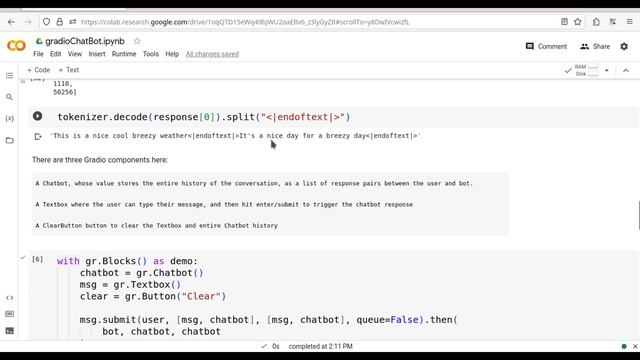Click the 'bot, chatbot, chatbot' code line

point(161,331)
